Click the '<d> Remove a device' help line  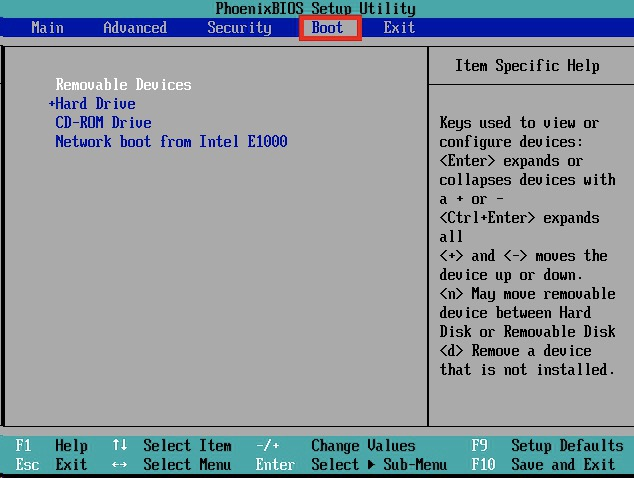pos(516,350)
